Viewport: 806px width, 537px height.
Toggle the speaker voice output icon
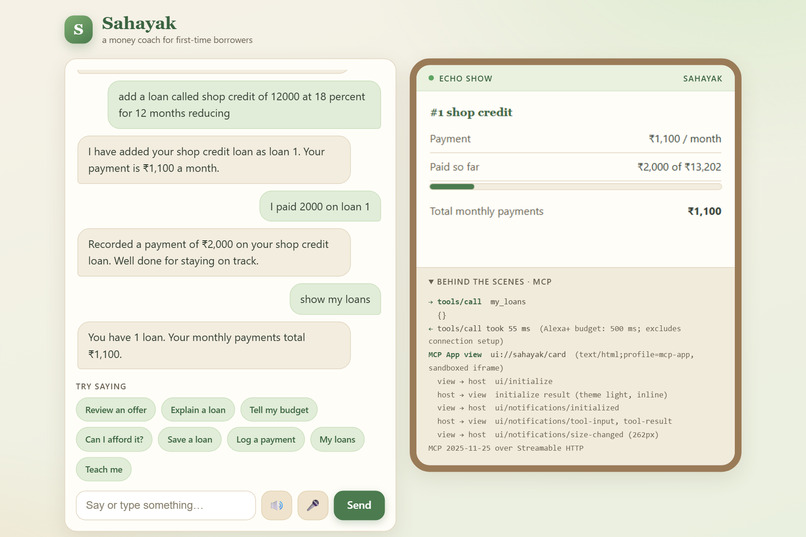(x=277, y=505)
